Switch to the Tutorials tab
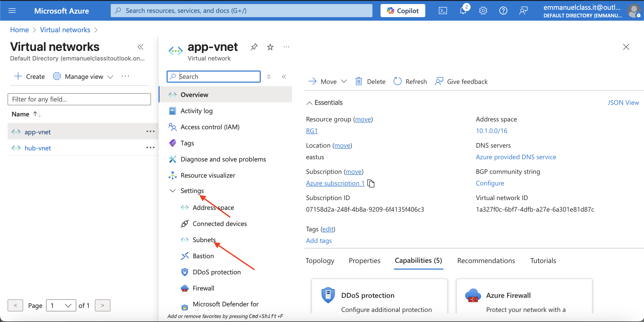This screenshot has height=322, width=644. point(543,261)
